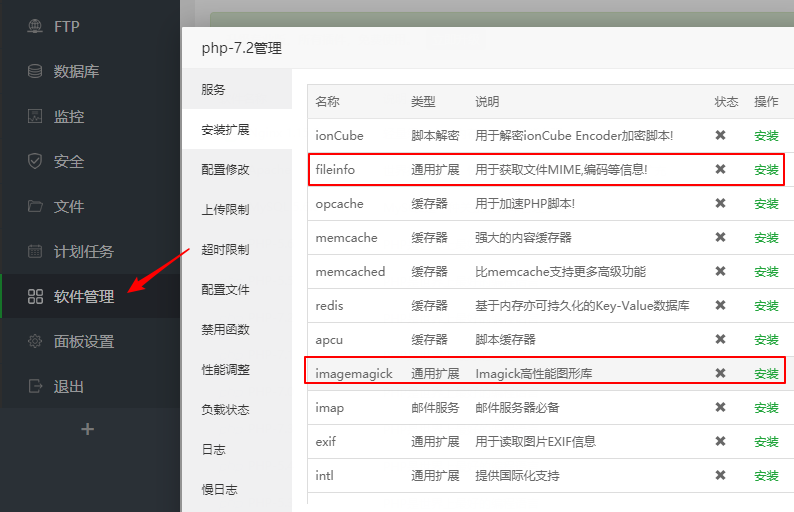
Task: Click the files (文件) folder icon
Action: pos(35,206)
